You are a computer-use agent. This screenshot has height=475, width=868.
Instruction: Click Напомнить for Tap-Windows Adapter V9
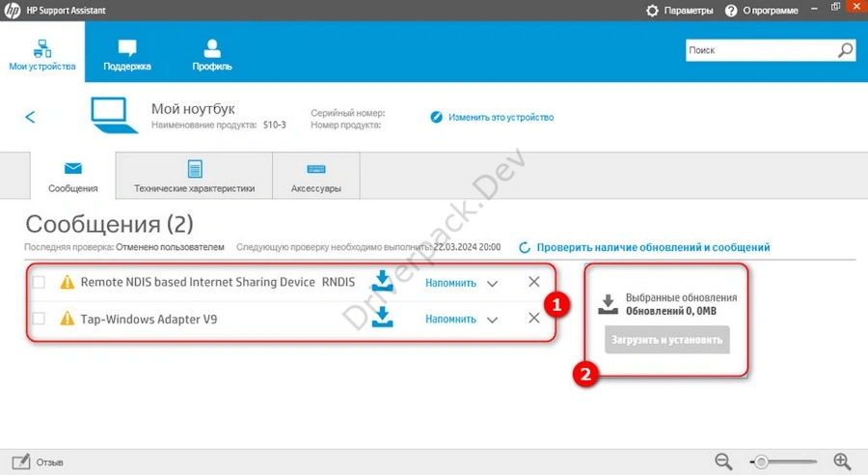(x=450, y=319)
